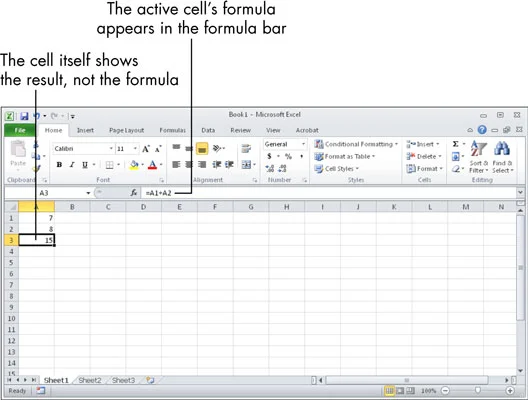Open Sort & Filter tool

478,157
